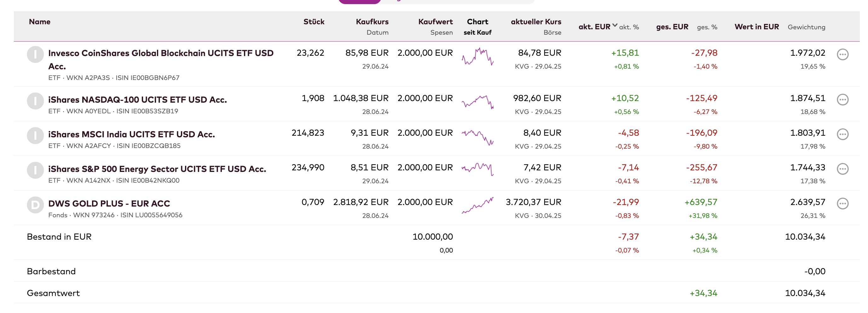The height and width of the screenshot is (313, 868).
Task: Open options menu for iShares NASDAQ-100 ETF
Action: pyautogui.click(x=842, y=100)
